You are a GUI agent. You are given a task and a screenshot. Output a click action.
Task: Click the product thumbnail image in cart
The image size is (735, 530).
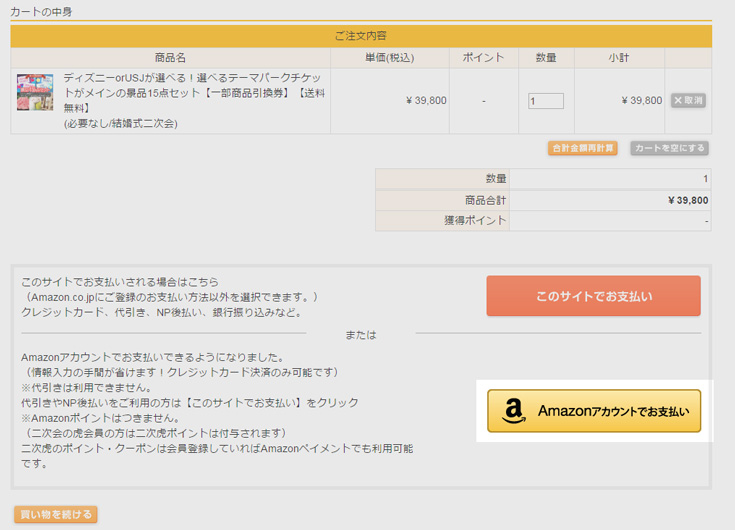tap(35, 92)
